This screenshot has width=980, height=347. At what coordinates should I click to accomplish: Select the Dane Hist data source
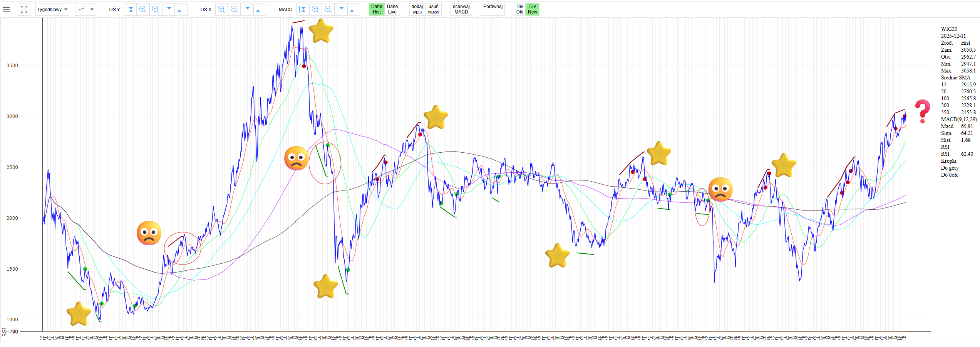377,9
